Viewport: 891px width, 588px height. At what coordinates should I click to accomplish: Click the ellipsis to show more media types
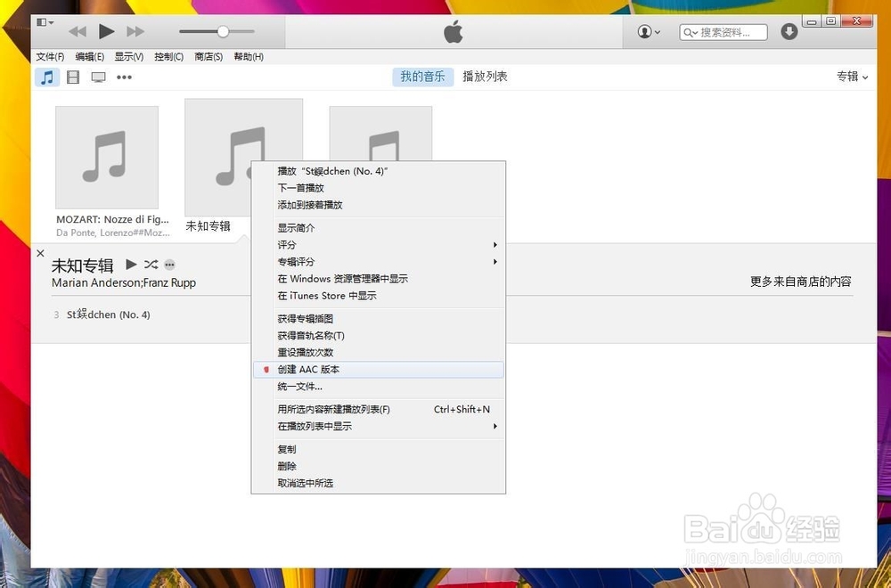124,77
